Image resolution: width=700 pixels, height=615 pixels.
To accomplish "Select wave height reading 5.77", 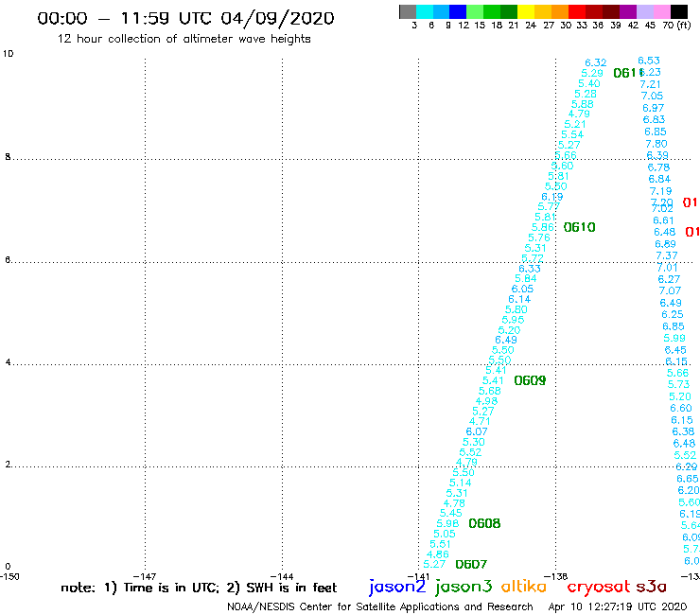I will [549, 207].
